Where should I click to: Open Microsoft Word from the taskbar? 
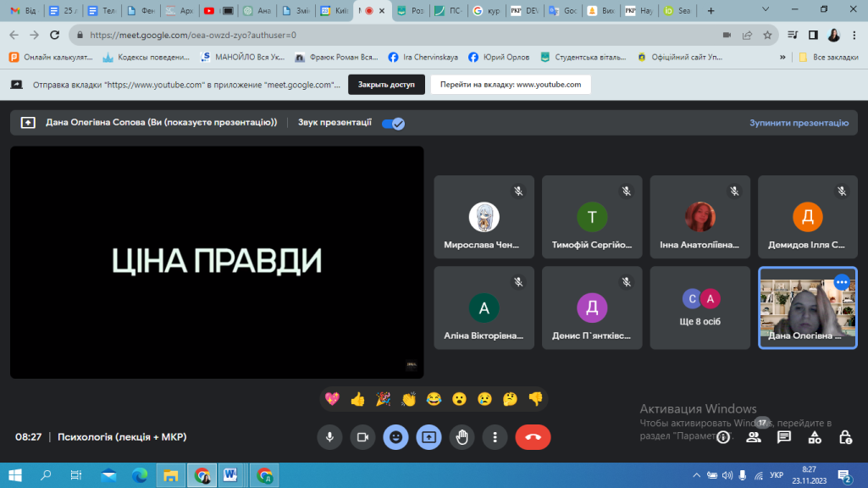point(229,474)
